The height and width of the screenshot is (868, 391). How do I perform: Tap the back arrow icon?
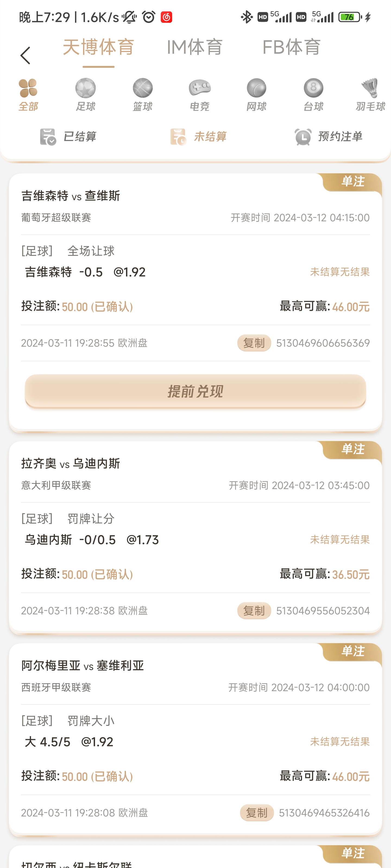(x=25, y=56)
